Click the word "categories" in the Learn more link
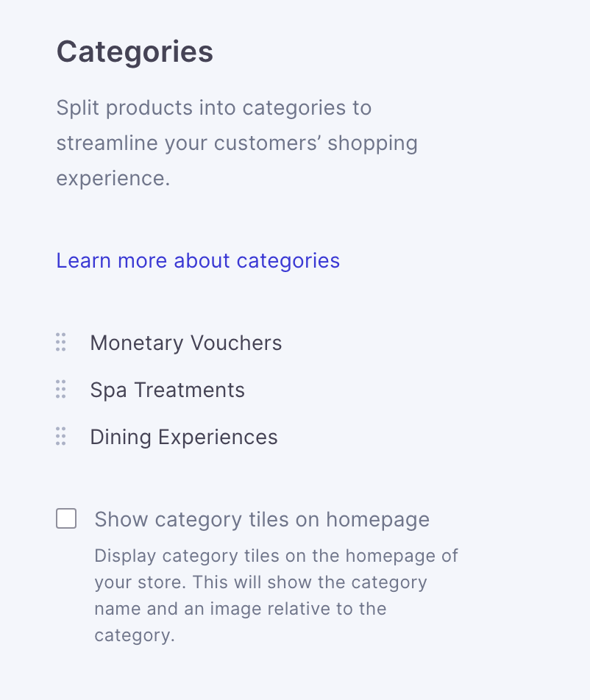The width and height of the screenshot is (590, 700). pos(288,260)
